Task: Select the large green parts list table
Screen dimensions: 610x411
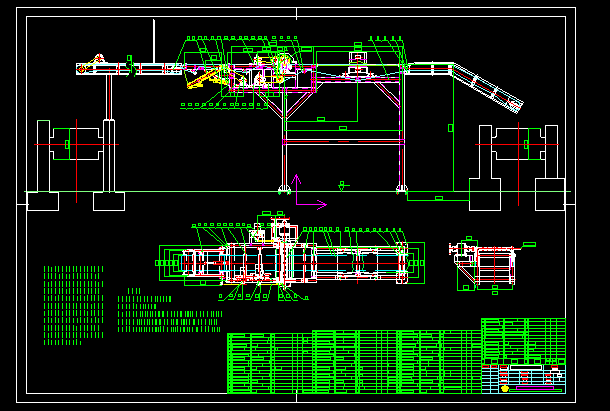Action: click(x=354, y=362)
